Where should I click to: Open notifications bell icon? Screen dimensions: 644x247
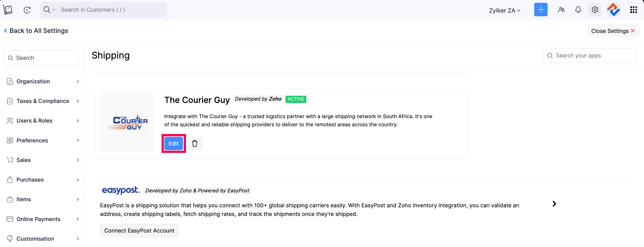578,10
